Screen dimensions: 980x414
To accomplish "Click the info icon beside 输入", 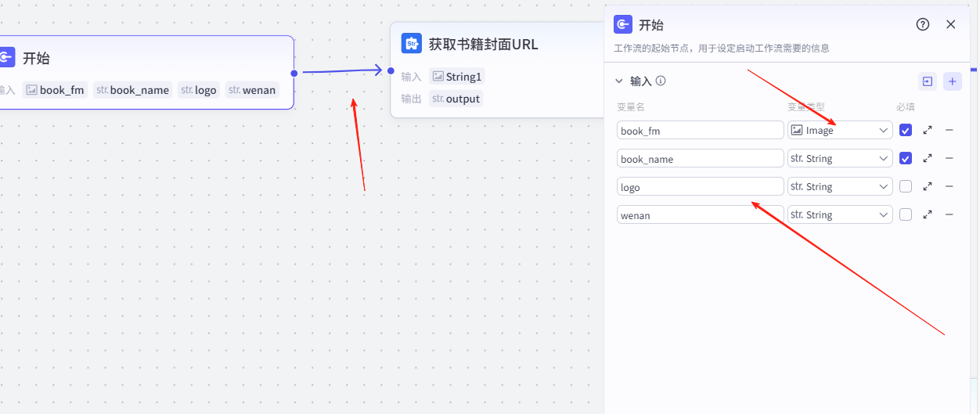I will click(661, 81).
